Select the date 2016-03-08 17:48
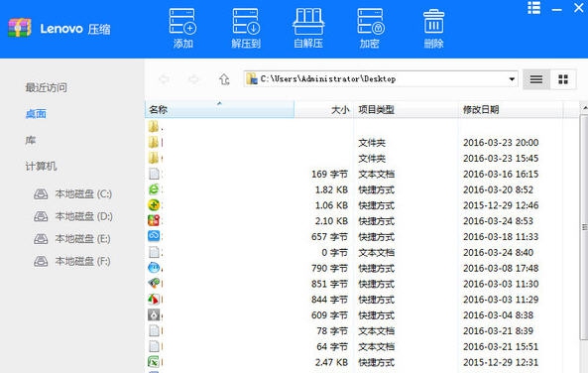This screenshot has height=373, width=588. tap(501, 268)
